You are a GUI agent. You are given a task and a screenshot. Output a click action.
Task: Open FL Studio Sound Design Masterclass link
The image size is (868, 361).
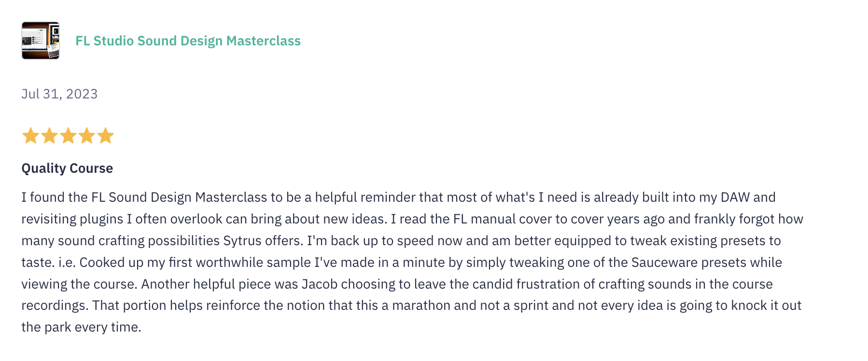[x=188, y=41]
